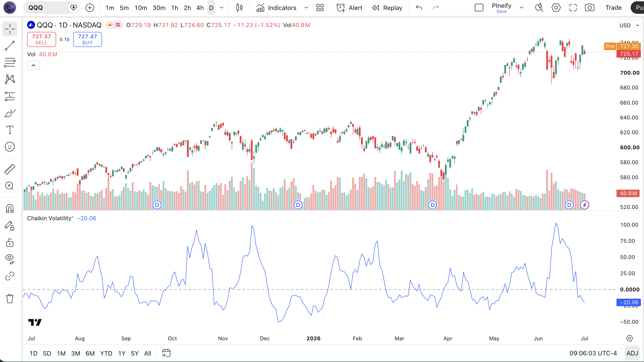
Task: Take a chart snapshot with camera icon
Action: pos(590,8)
